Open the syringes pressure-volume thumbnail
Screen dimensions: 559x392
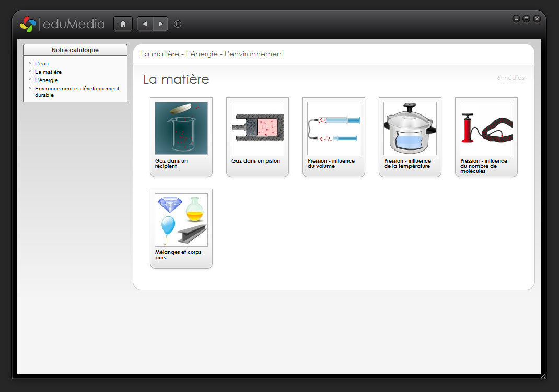pos(333,129)
